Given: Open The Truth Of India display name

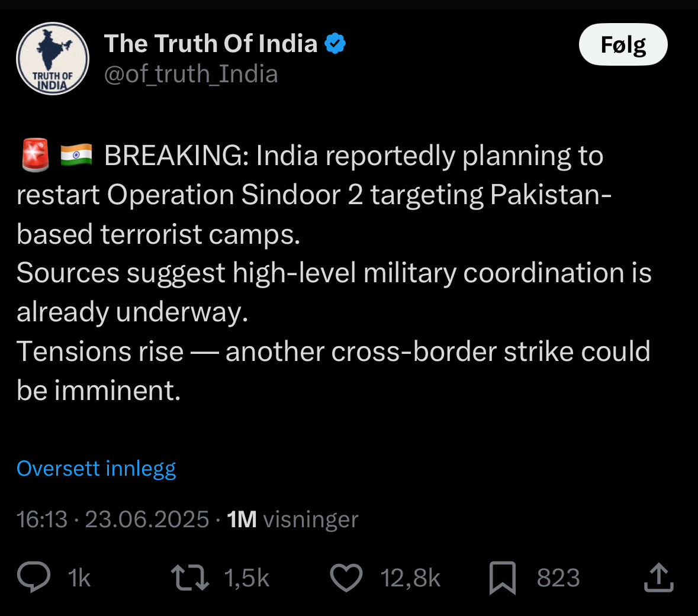Looking at the screenshot, I should tap(211, 44).
